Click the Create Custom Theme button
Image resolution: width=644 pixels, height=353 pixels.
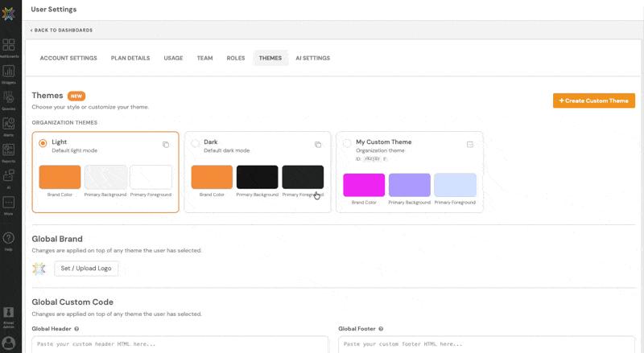click(x=593, y=101)
